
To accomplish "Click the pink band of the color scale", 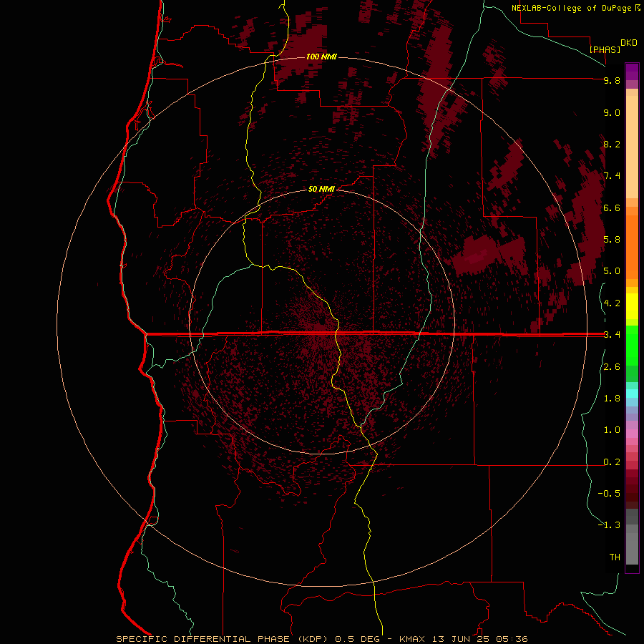I will 632,434.
